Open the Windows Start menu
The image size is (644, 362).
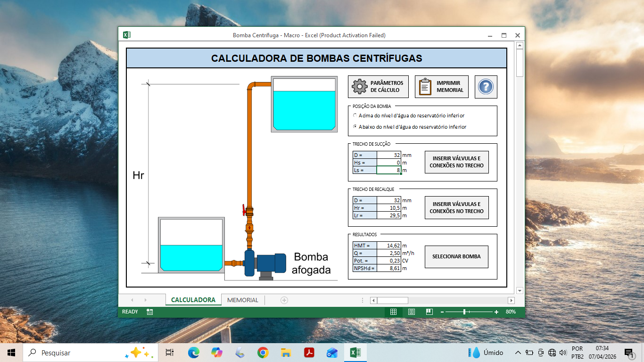[x=11, y=353]
